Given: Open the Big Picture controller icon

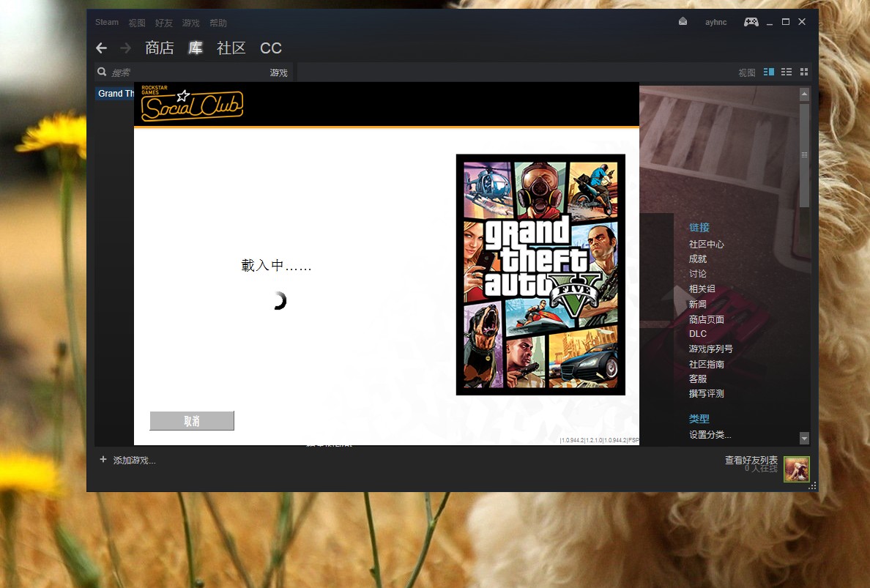Looking at the screenshot, I should pos(751,22).
